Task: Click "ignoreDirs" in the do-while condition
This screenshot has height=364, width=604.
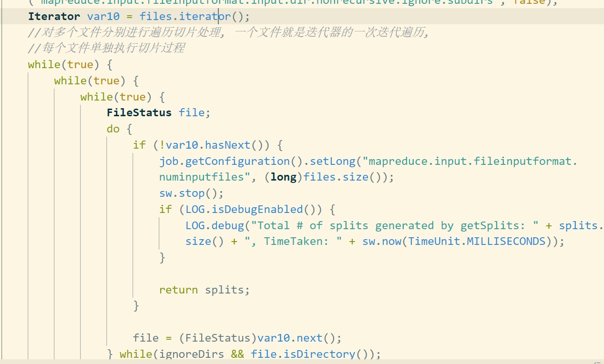Action: [x=192, y=354]
